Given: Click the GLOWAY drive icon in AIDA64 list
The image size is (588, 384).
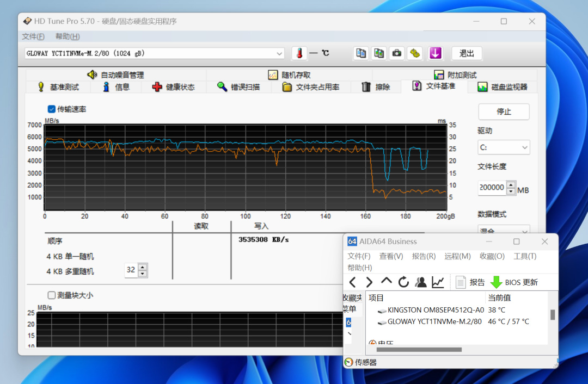Looking at the screenshot, I should [382, 322].
